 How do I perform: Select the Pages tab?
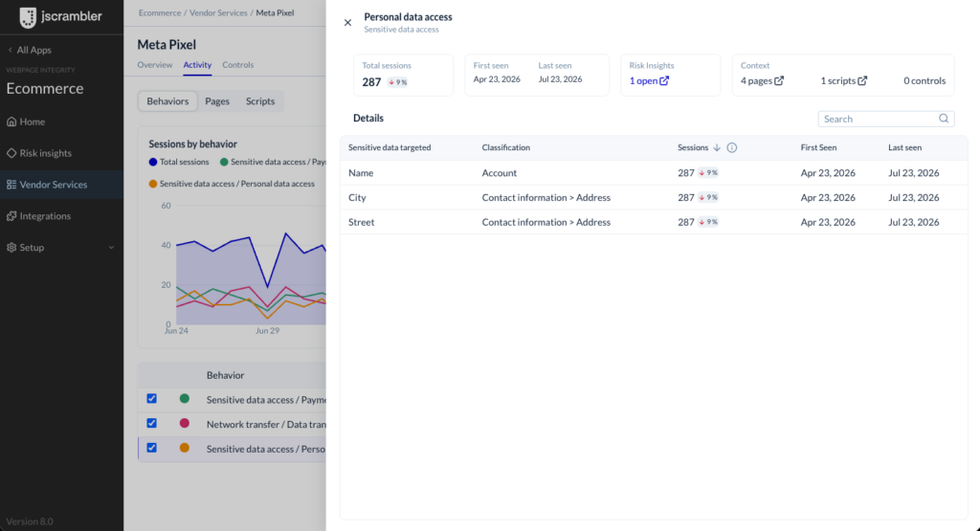tap(217, 101)
